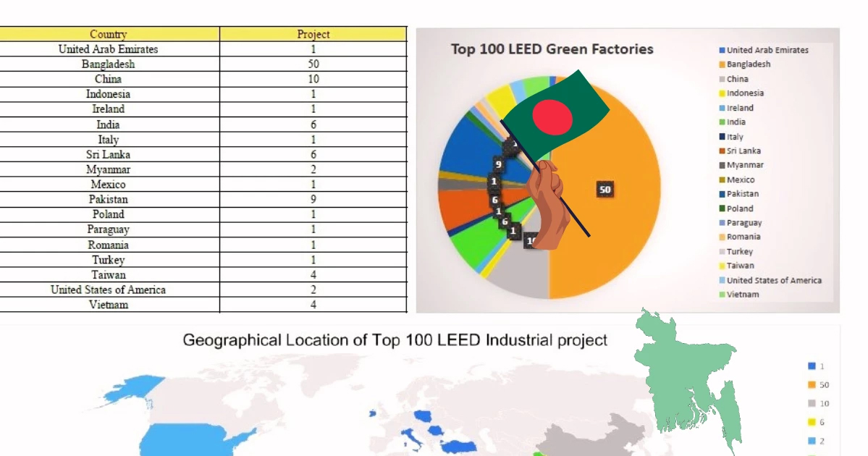
Task: Click the 'Country' table column header
Action: [109, 34]
